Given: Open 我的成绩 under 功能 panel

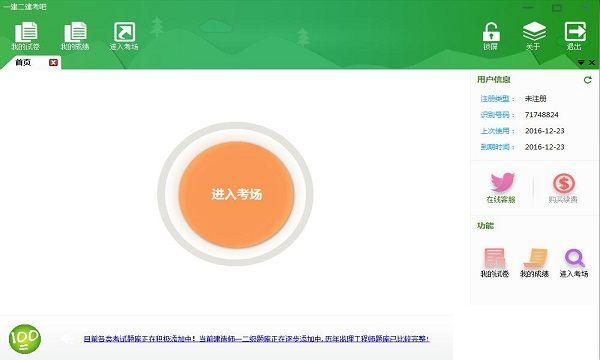Looking at the screenshot, I should click(535, 262).
